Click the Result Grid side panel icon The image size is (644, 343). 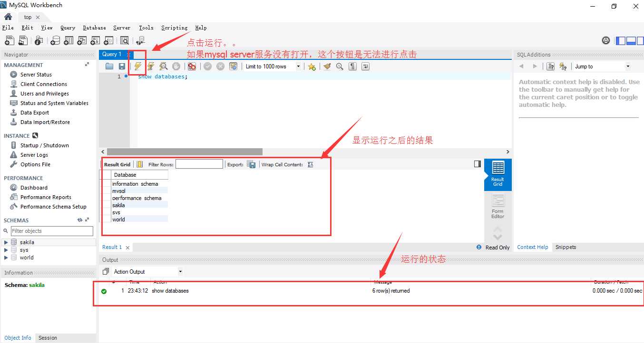point(498,174)
